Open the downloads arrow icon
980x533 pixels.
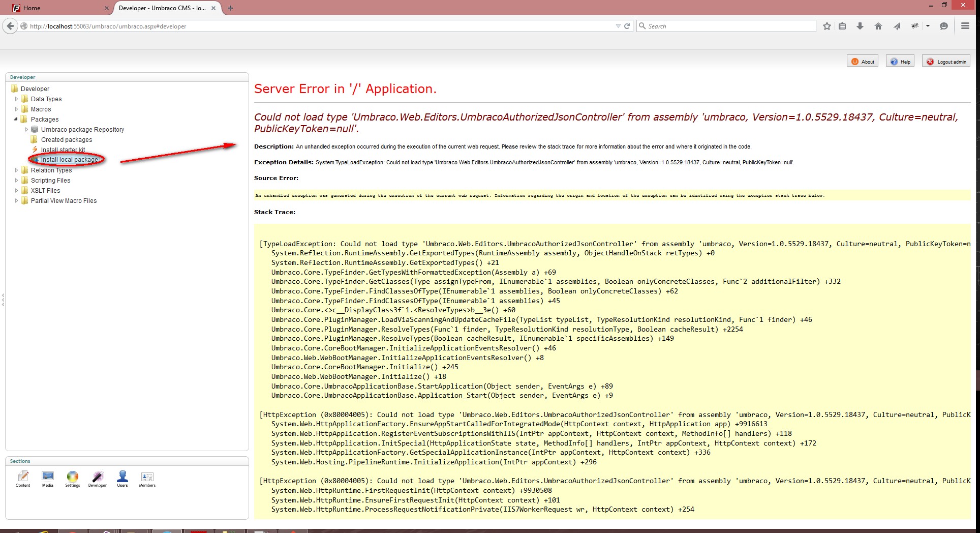click(x=860, y=26)
